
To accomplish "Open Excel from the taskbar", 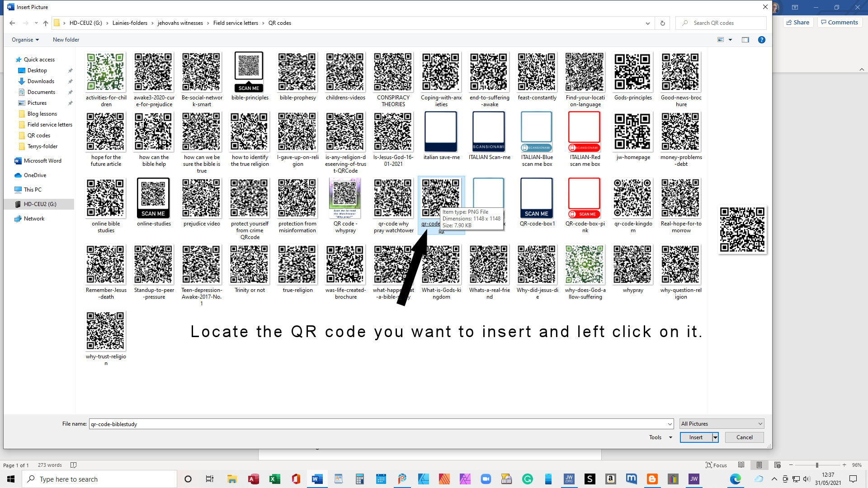I will pyautogui.click(x=274, y=479).
